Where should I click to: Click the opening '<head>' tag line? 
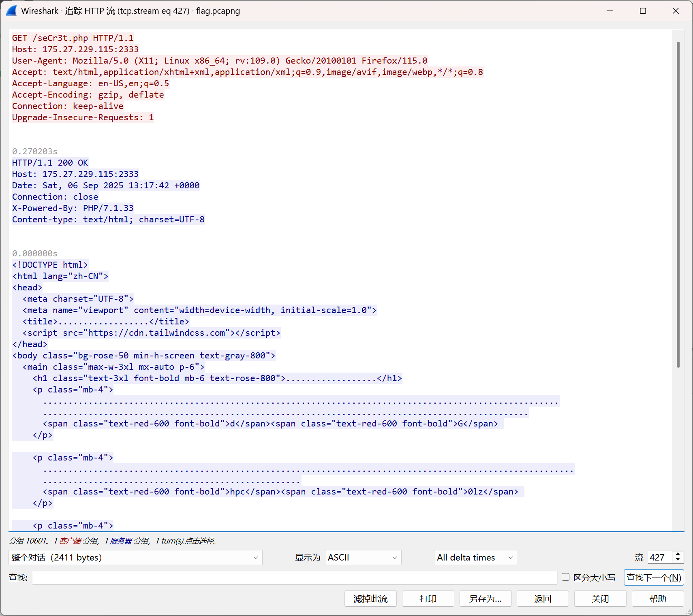[x=28, y=288]
